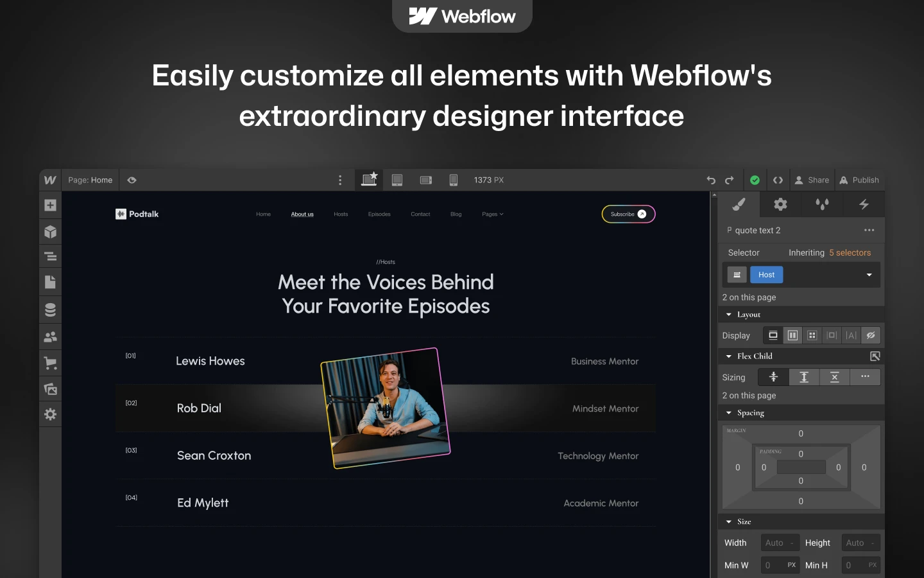Click the Share button
This screenshot has width=924, height=578.
coord(812,180)
